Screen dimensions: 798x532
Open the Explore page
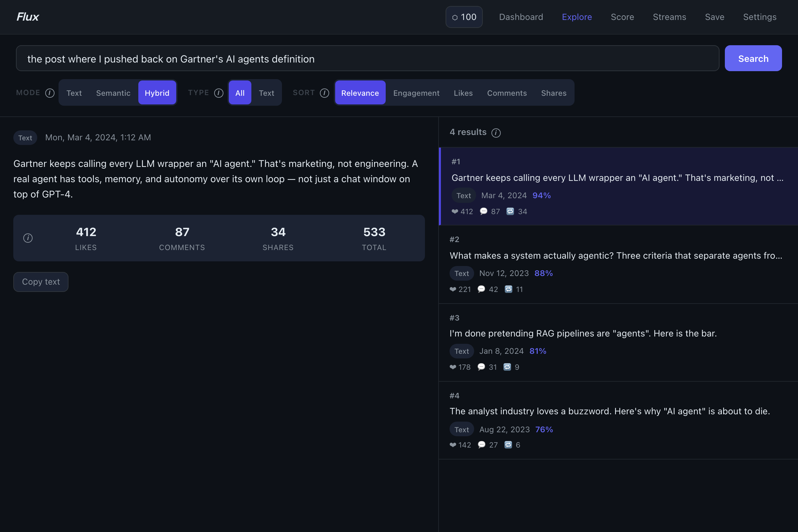(577, 17)
